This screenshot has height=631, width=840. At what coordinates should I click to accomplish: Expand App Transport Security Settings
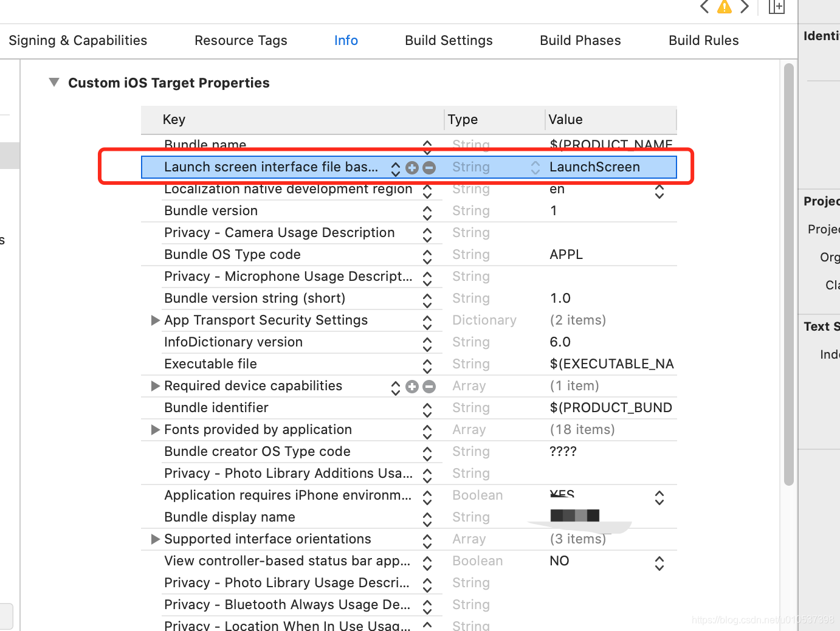(x=155, y=320)
